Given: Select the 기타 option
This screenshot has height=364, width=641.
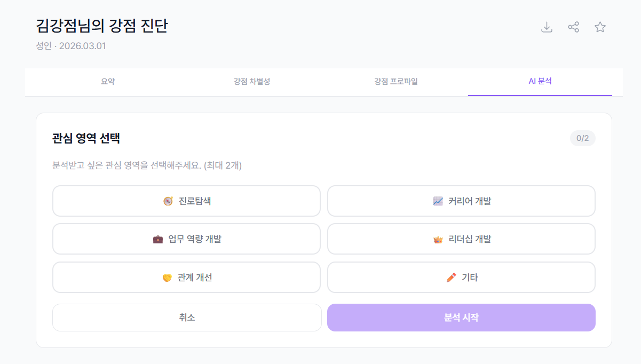Looking at the screenshot, I should [x=461, y=277].
